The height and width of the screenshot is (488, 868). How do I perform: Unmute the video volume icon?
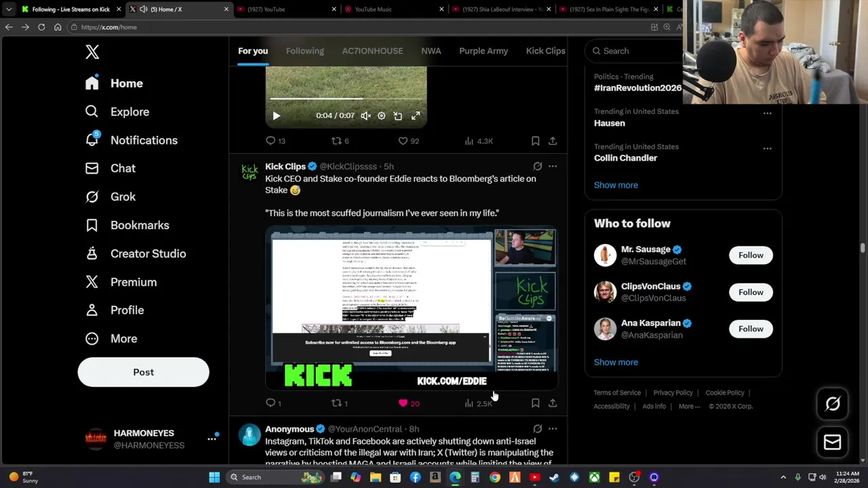[x=366, y=116]
